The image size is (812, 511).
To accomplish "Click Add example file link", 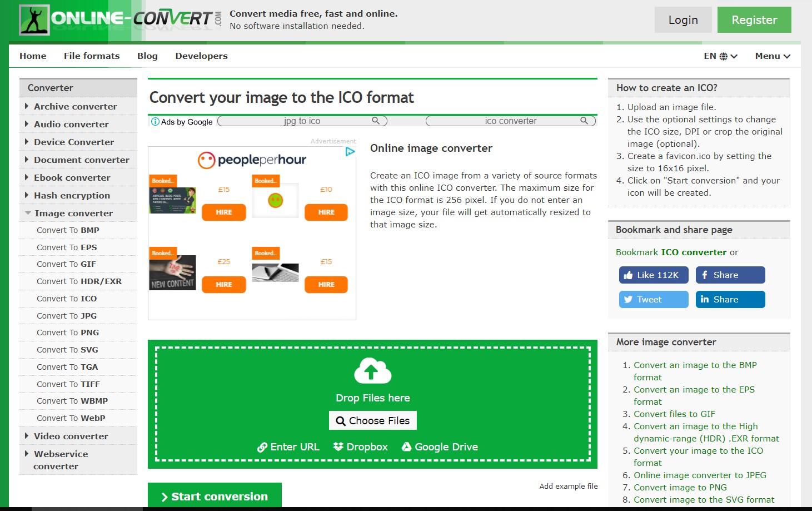I will pos(568,486).
